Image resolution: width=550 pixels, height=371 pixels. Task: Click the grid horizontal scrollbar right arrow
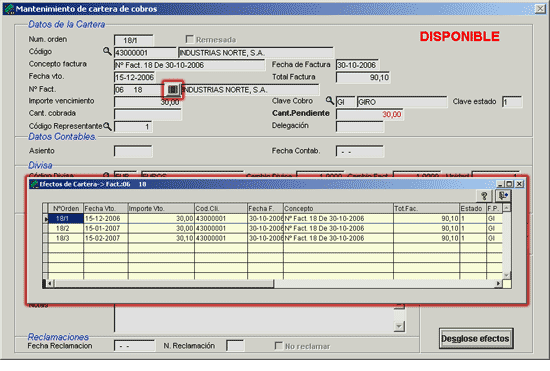(x=498, y=283)
